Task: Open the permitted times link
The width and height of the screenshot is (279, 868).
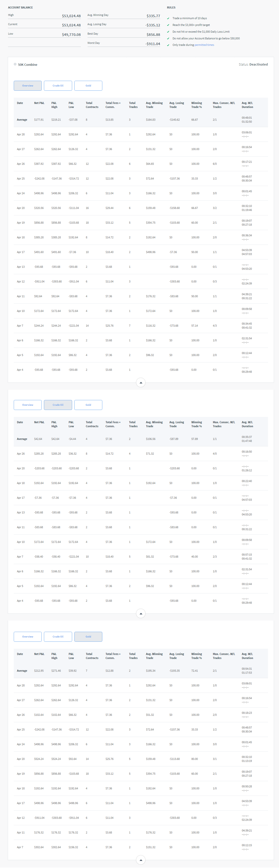Action: (204, 45)
